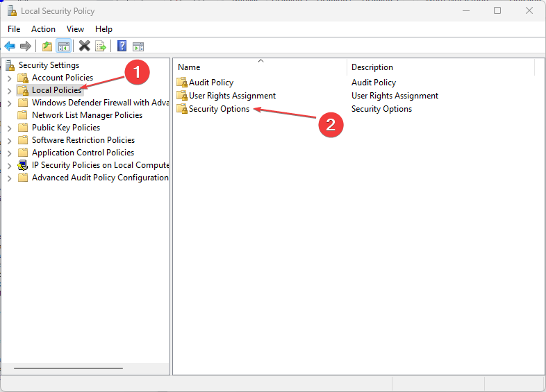This screenshot has height=392, width=546.
Task: Expand the Application Control Policies node
Action: point(10,153)
